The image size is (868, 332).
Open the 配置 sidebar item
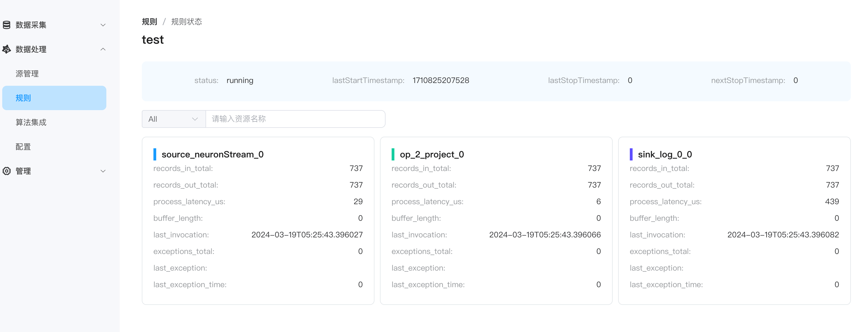[23, 147]
